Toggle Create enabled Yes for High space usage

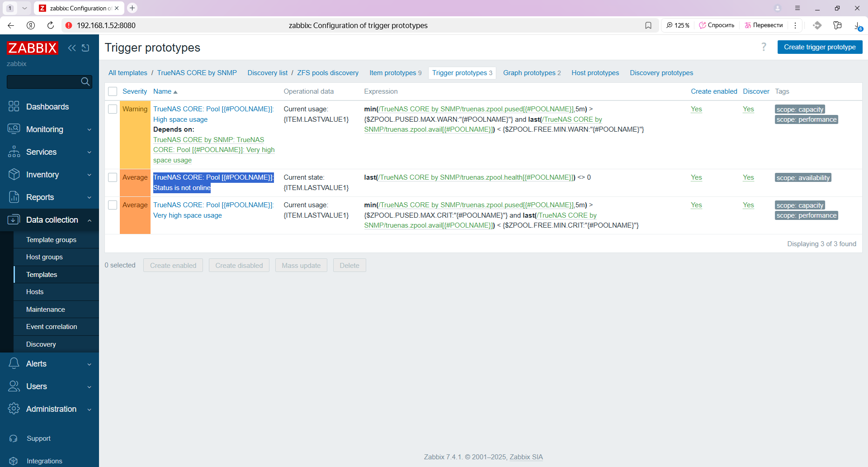[696, 109]
